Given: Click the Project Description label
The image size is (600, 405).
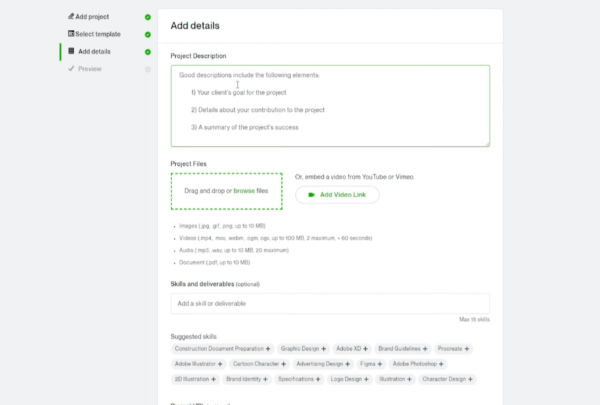Looking at the screenshot, I should [198, 56].
